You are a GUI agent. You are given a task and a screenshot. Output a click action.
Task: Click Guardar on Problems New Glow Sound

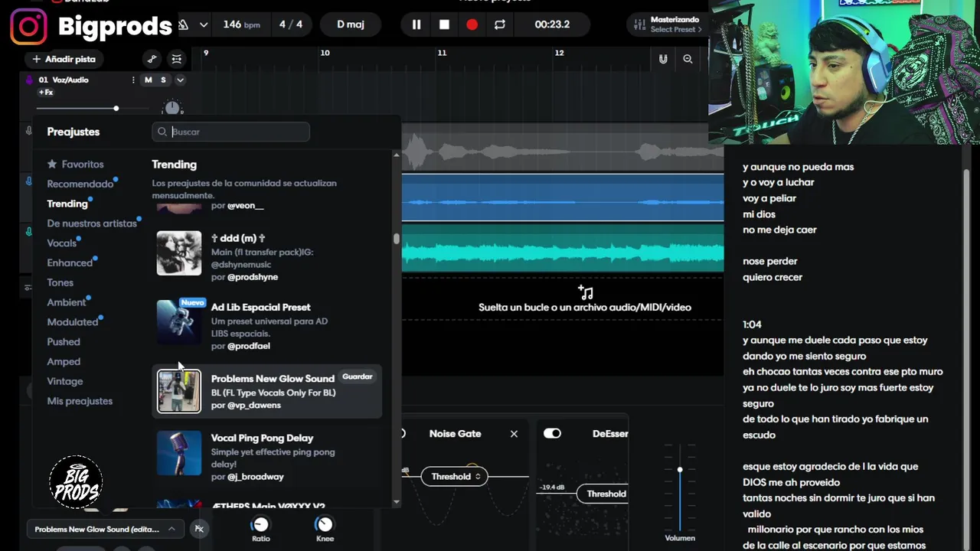point(358,377)
